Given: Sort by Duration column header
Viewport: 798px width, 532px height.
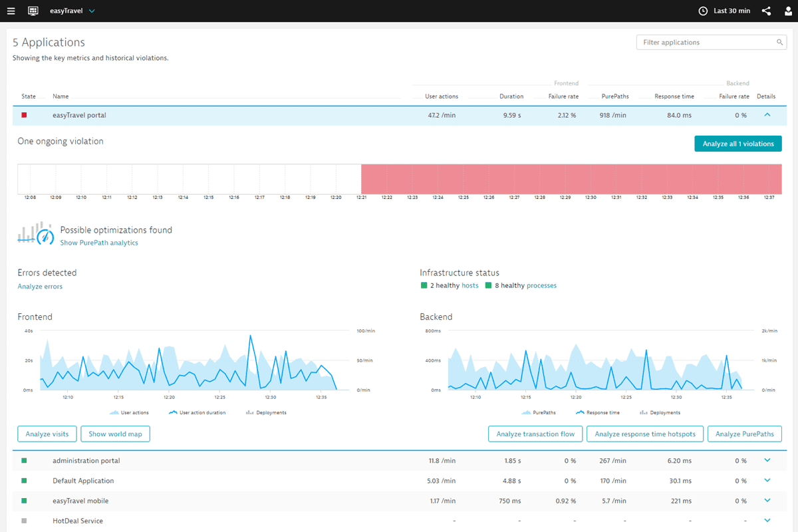Looking at the screenshot, I should 511,96.
